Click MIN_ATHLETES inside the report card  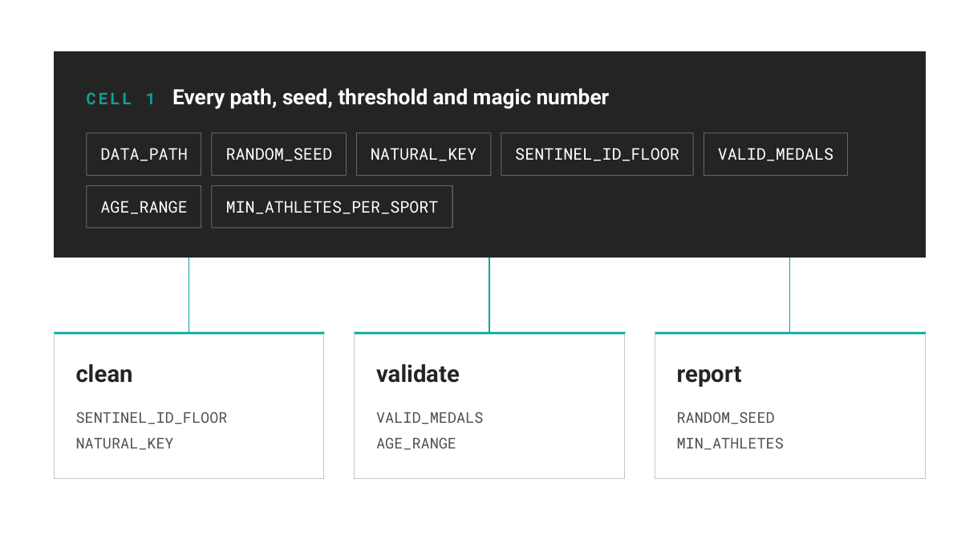(x=730, y=444)
